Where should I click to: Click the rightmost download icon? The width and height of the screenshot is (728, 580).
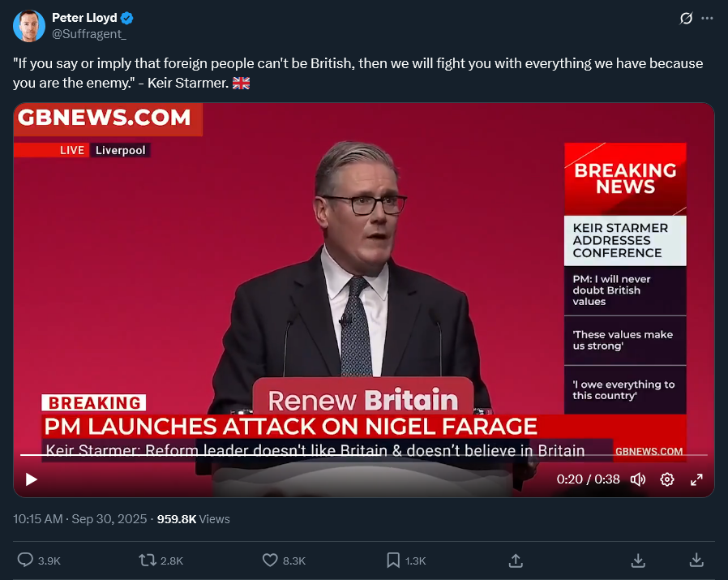pyautogui.click(x=696, y=560)
